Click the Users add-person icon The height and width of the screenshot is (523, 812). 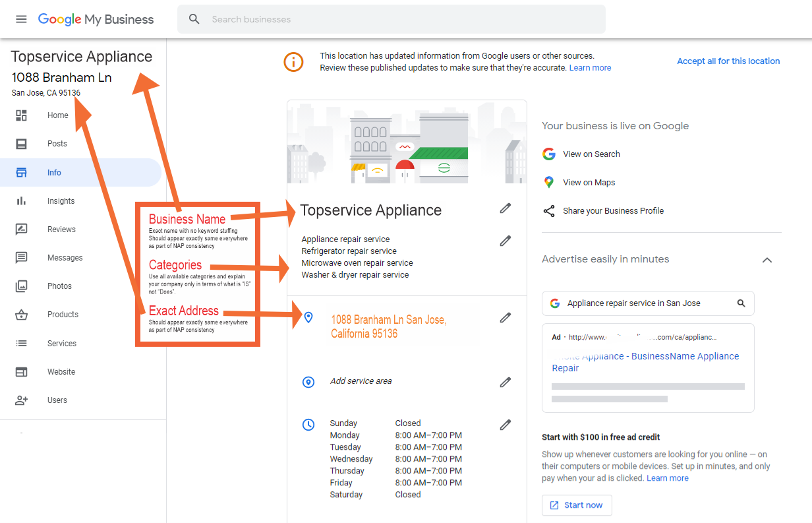point(22,400)
